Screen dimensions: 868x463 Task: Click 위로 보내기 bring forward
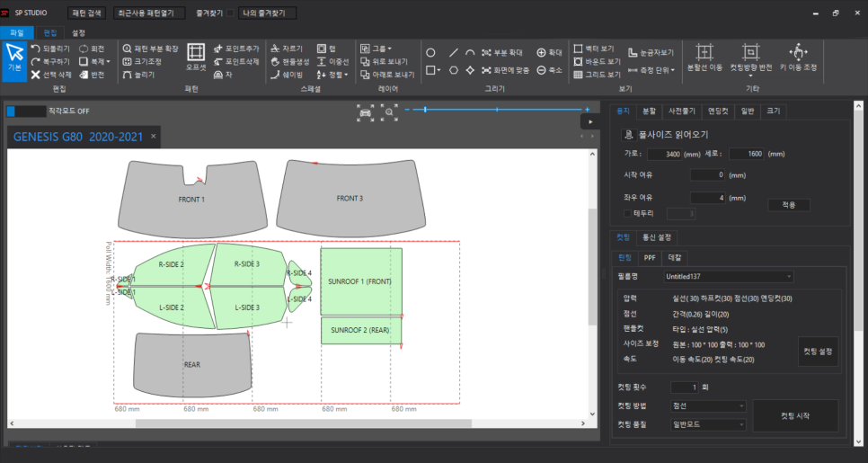(384, 61)
